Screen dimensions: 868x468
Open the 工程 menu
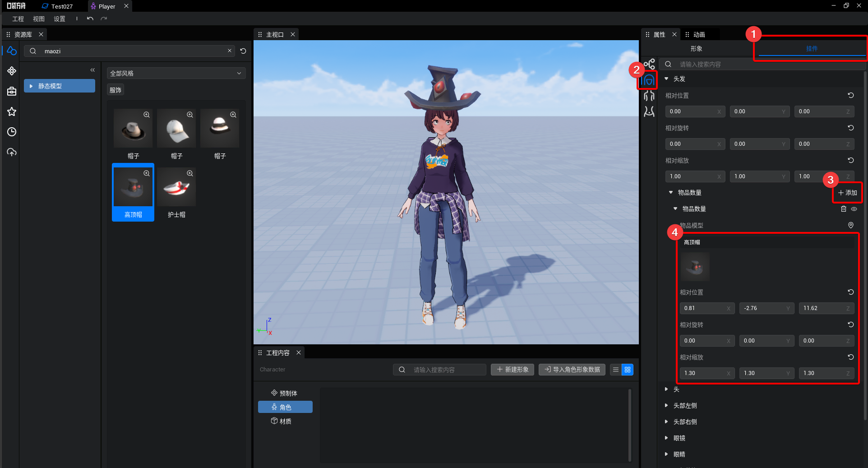click(x=18, y=19)
